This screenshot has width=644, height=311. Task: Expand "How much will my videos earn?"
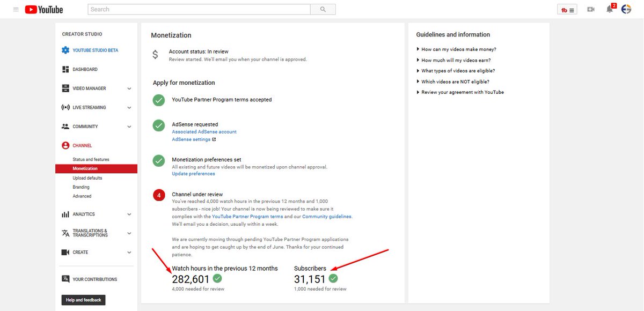(453, 60)
